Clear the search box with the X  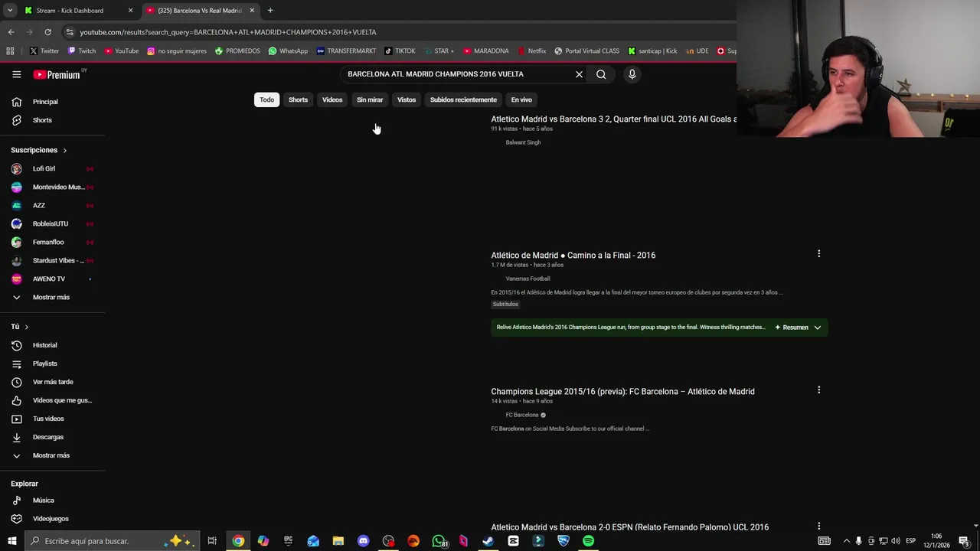[x=579, y=74]
